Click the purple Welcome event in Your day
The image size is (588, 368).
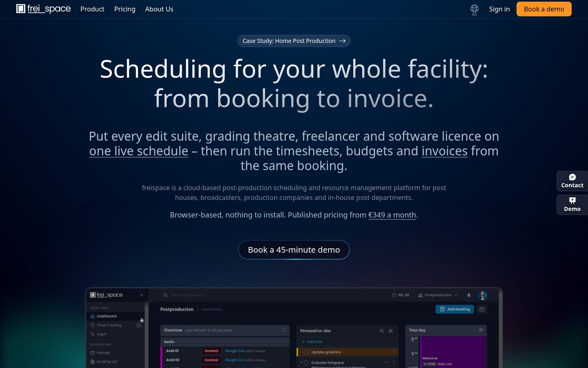click(x=453, y=352)
